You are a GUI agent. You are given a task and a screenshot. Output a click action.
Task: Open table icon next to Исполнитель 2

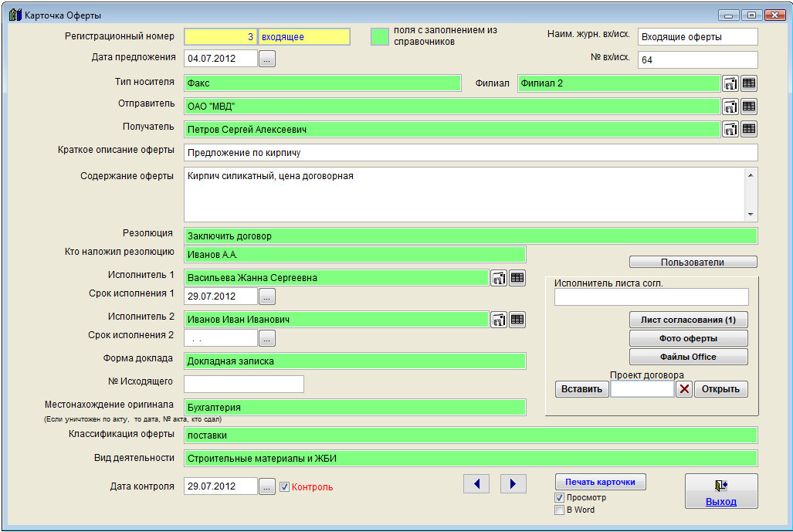tap(517, 319)
